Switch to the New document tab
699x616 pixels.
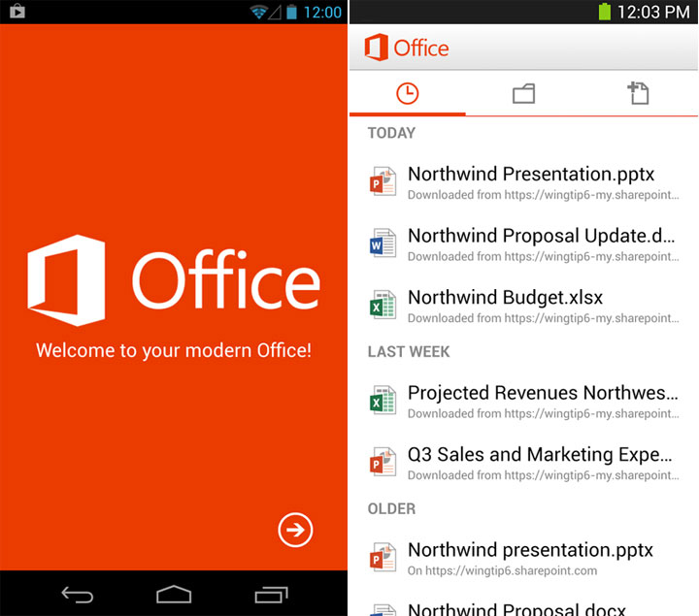(639, 93)
